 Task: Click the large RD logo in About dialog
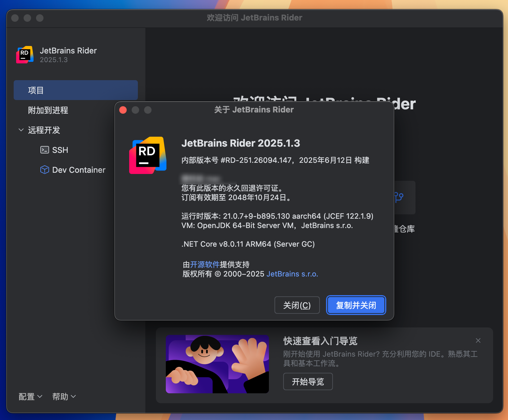coord(148,155)
